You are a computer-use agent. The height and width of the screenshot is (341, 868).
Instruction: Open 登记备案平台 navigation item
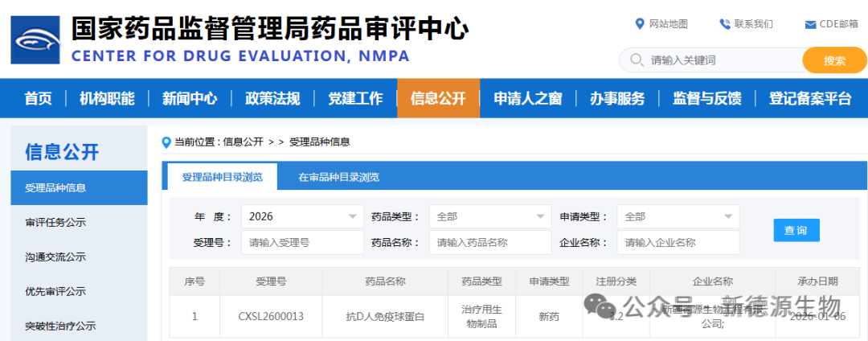point(810,99)
